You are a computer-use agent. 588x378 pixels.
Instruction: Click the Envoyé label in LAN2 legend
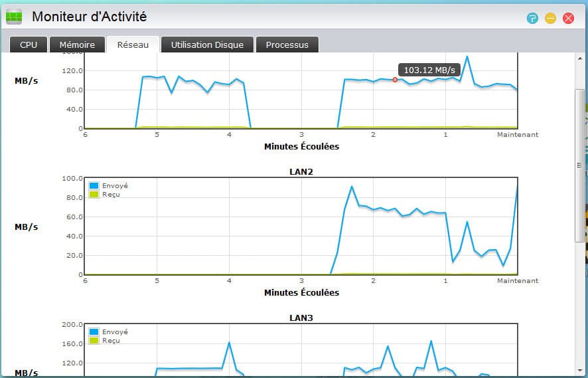(x=115, y=186)
